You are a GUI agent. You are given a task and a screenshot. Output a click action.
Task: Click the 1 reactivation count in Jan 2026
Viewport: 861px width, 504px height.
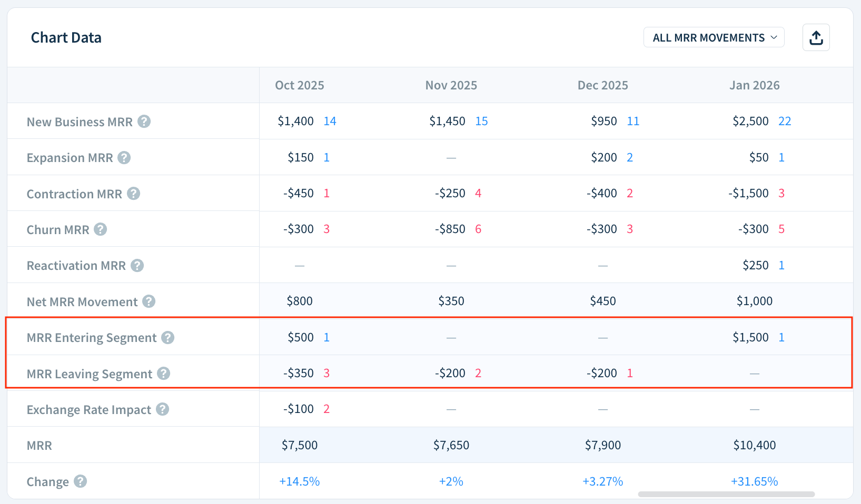point(781,265)
